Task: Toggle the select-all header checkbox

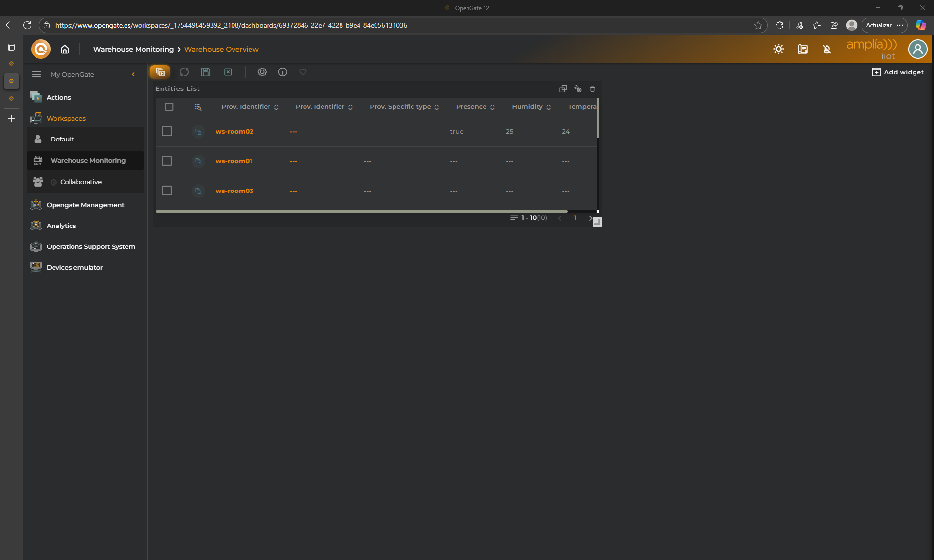Action: click(169, 107)
